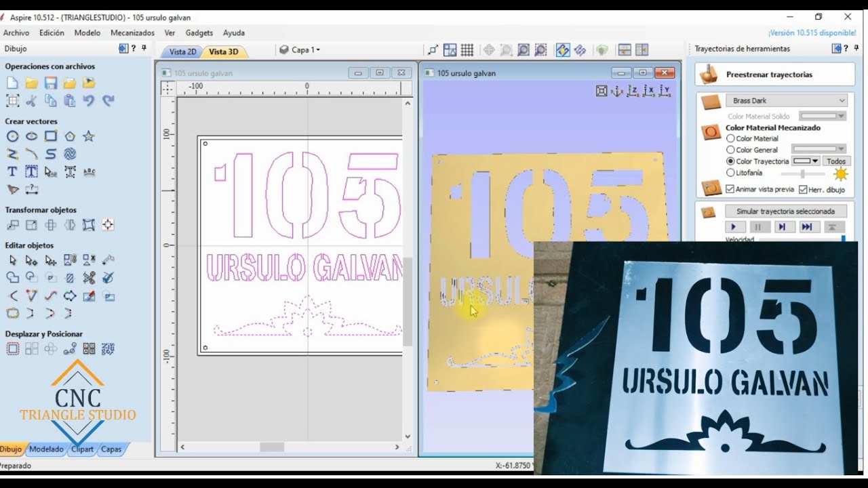868x488 pixels.
Task: Switch to the Capas tab
Action: pyautogui.click(x=111, y=449)
